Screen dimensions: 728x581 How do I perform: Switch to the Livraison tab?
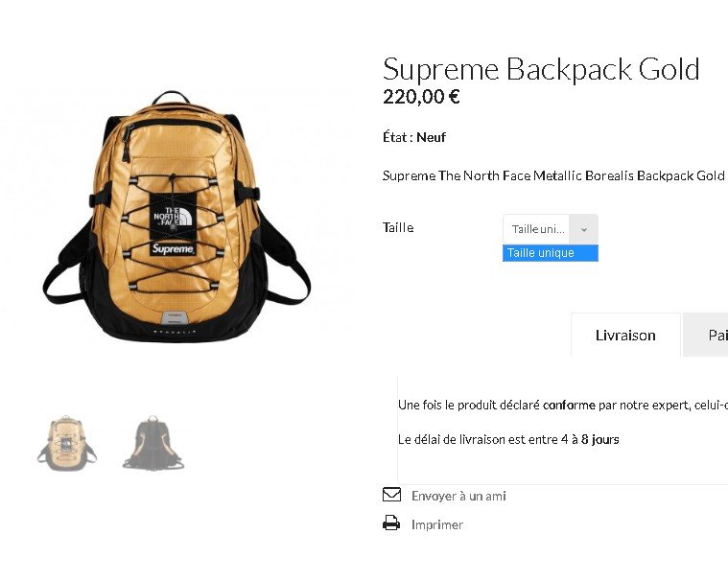tap(625, 335)
